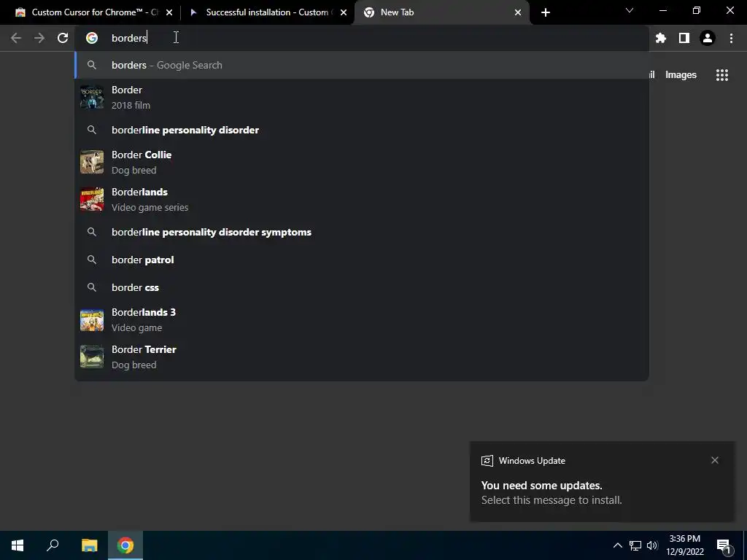The height and width of the screenshot is (560, 747).
Task: Click the browser back arrow
Action: [x=16, y=38]
